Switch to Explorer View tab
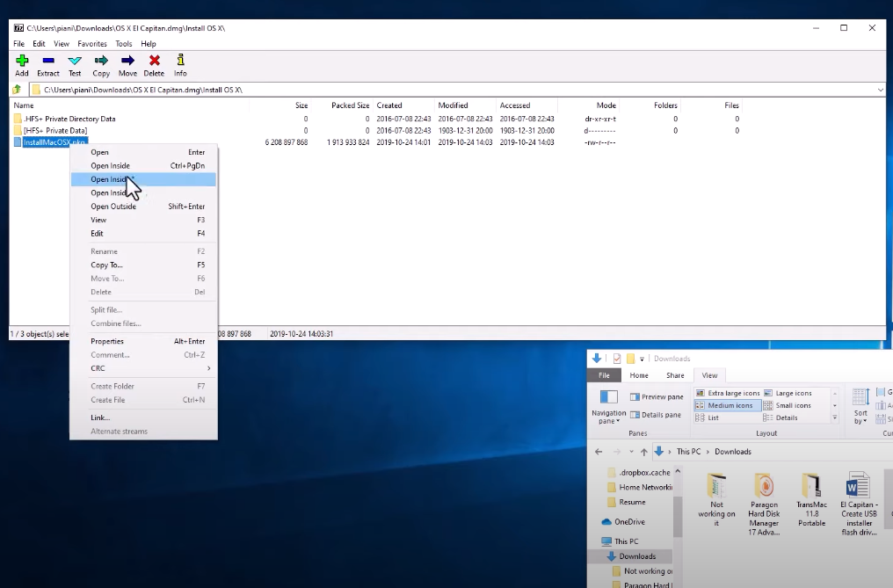 (709, 375)
